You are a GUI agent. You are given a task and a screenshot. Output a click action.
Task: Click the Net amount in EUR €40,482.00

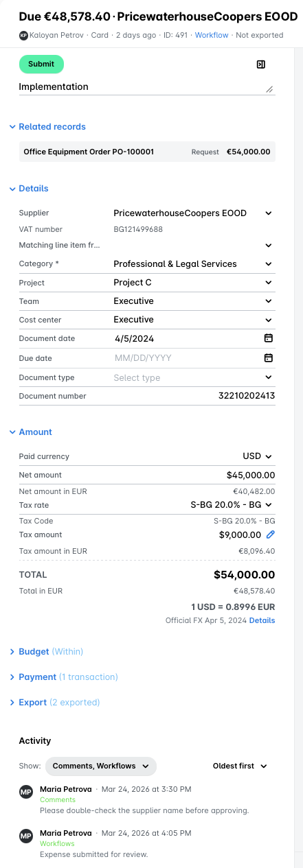tap(254, 491)
